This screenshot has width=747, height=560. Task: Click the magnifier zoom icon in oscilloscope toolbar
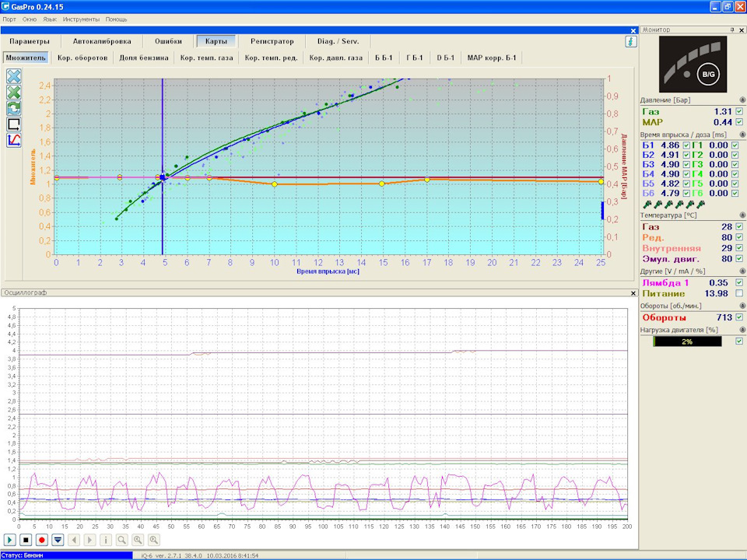click(122, 540)
